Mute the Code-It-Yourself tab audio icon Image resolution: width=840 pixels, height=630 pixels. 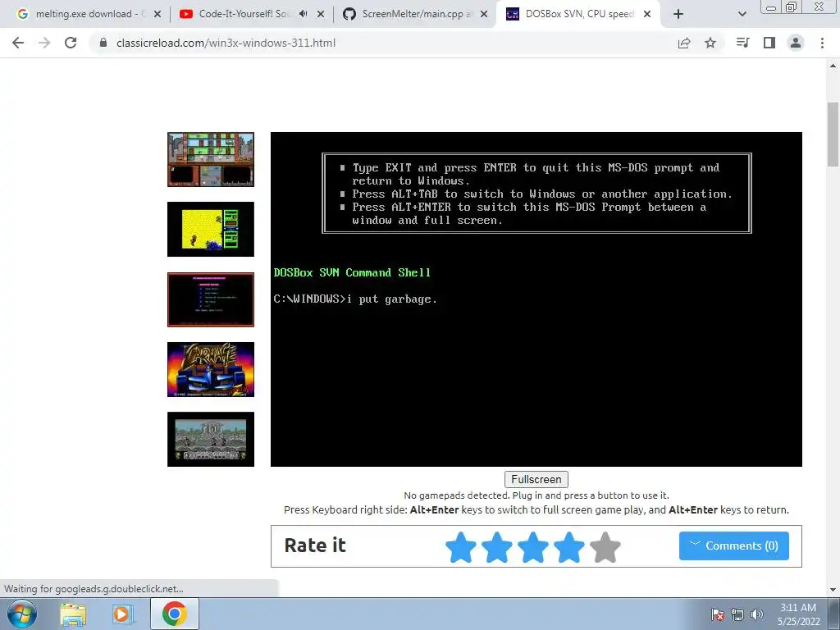coord(304,14)
